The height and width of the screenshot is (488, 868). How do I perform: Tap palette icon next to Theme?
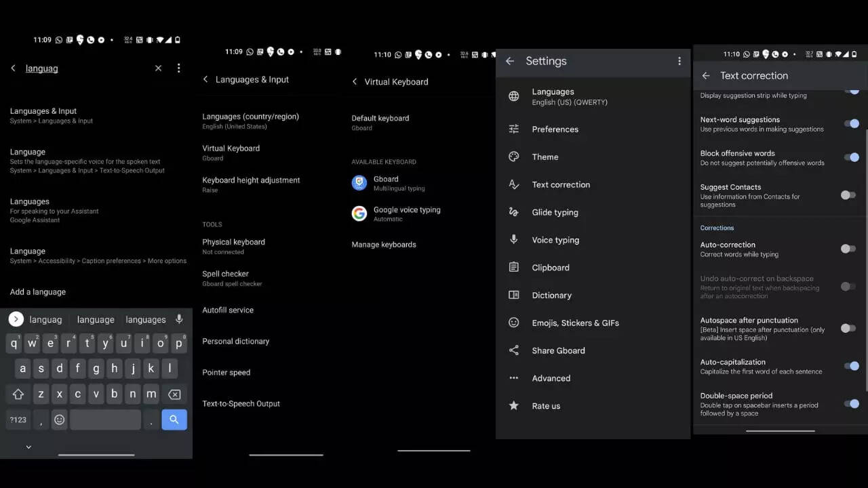pyautogui.click(x=514, y=157)
